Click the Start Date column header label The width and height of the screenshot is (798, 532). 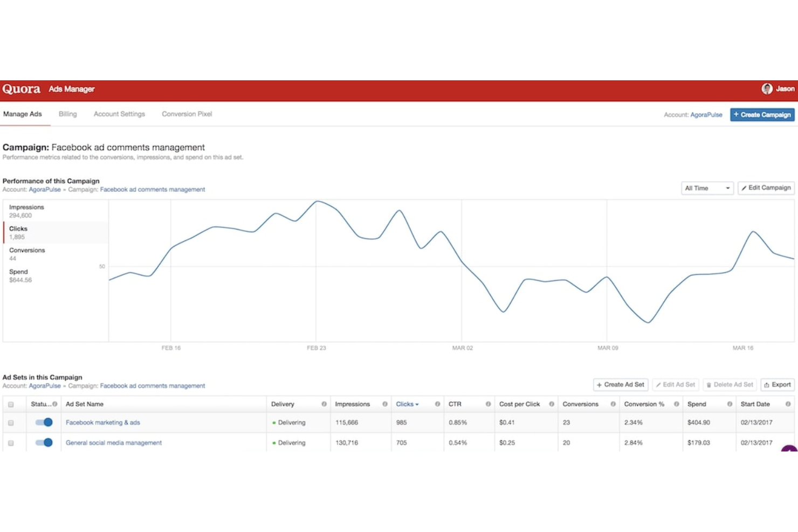755,404
